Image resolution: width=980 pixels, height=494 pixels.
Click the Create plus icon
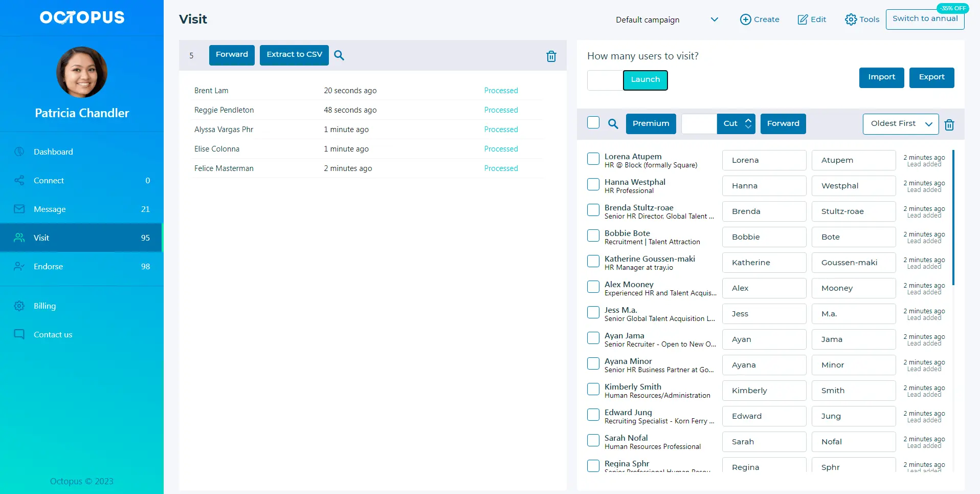click(x=745, y=19)
